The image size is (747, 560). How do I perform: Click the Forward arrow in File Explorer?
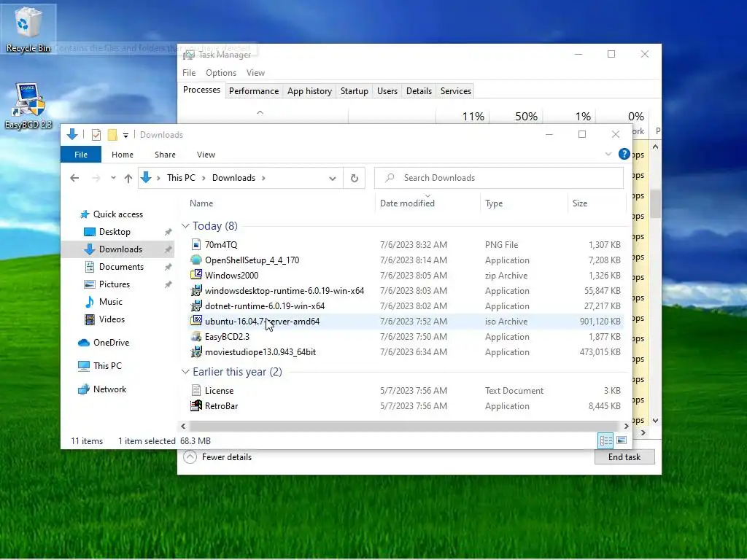96,178
